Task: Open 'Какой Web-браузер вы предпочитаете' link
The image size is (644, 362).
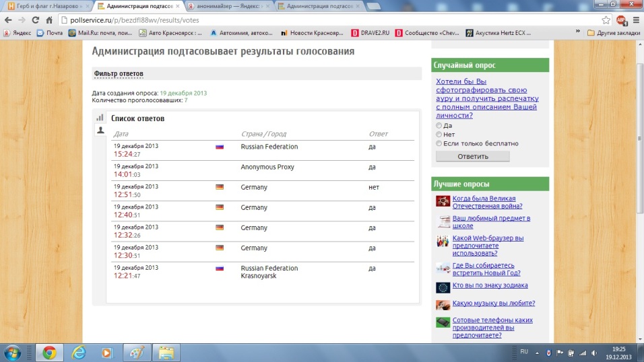Action: (488, 246)
